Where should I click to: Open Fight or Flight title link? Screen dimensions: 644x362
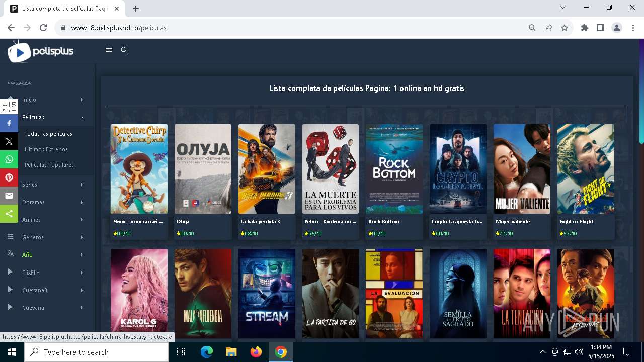tap(577, 221)
